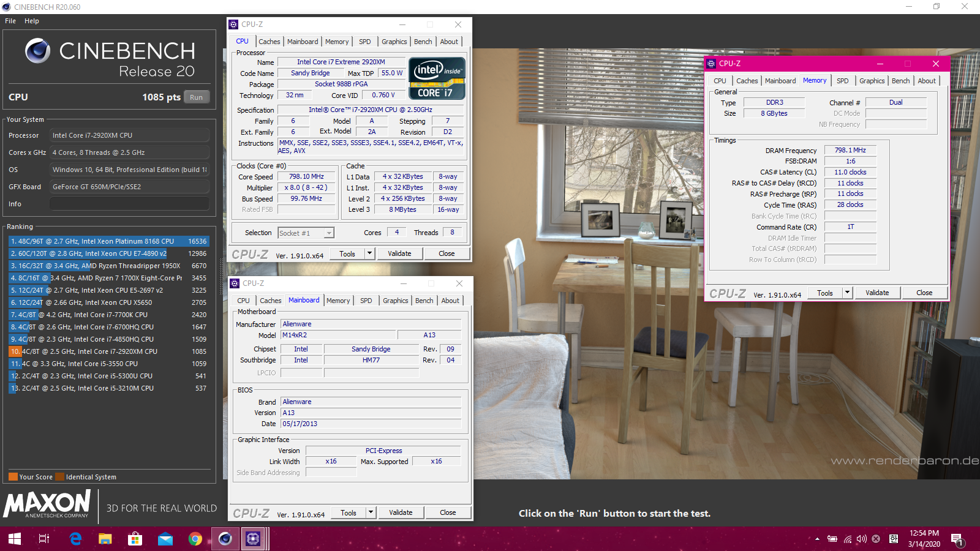This screenshot has height=551, width=980.
Task: Click the Windows Start button
Action: 15,539
